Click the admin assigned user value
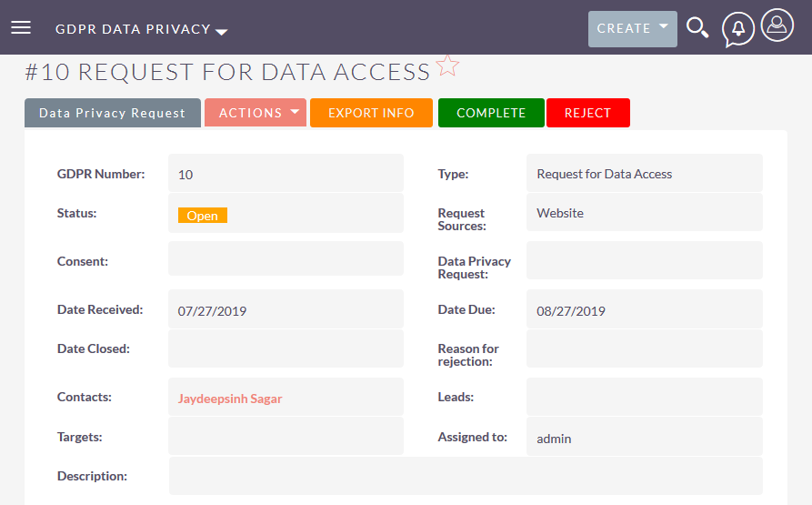812x505 pixels. click(x=554, y=439)
